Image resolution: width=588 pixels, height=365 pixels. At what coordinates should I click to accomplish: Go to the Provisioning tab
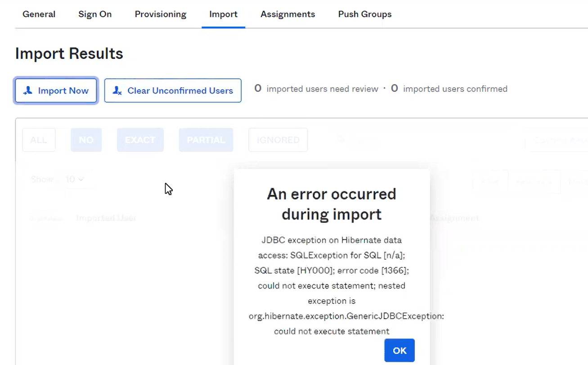click(x=160, y=14)
